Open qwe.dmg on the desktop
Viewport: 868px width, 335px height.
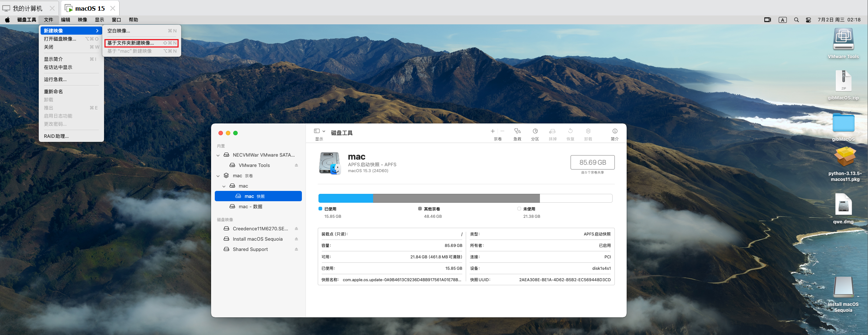coord(843,208)
